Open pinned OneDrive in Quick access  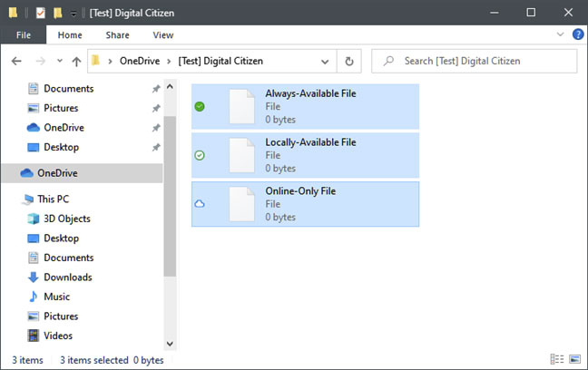coord(64,128)
